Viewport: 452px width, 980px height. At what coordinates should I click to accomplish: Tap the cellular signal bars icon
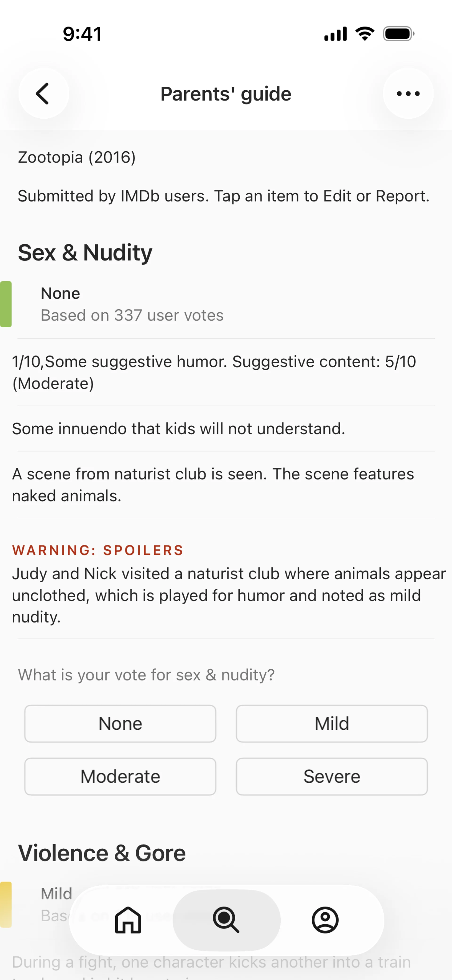(x=335, y=34)
